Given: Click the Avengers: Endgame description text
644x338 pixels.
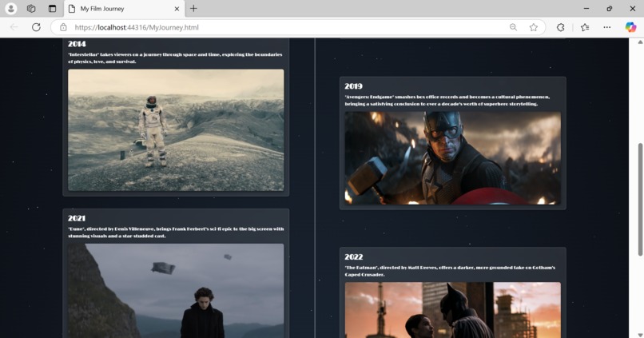Looking at the screenshot, I should [x=447, y=101].
